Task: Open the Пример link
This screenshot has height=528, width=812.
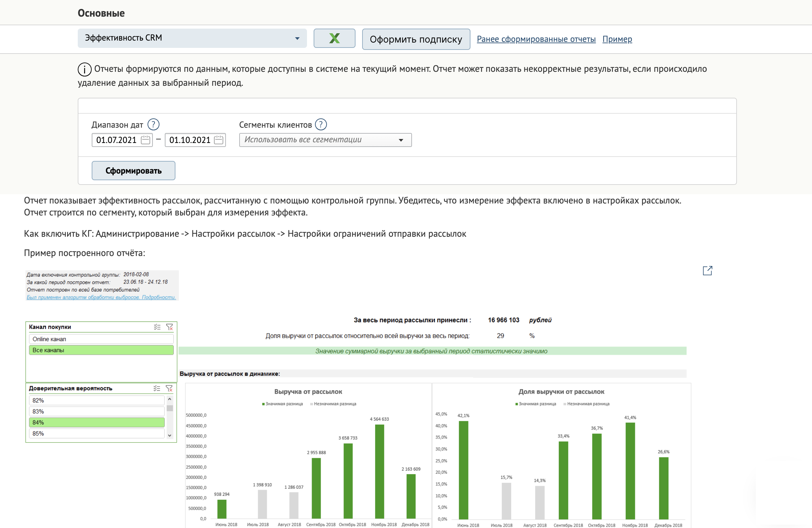Action: pos(617,39)
